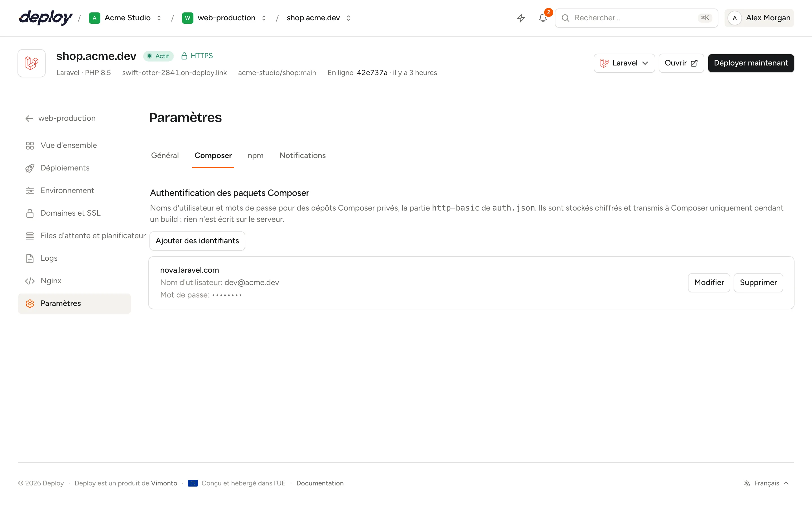This screenshot has height=508, width=812.
Task: Open the lightning bolt quick actions icon
Action: point(521,18)
